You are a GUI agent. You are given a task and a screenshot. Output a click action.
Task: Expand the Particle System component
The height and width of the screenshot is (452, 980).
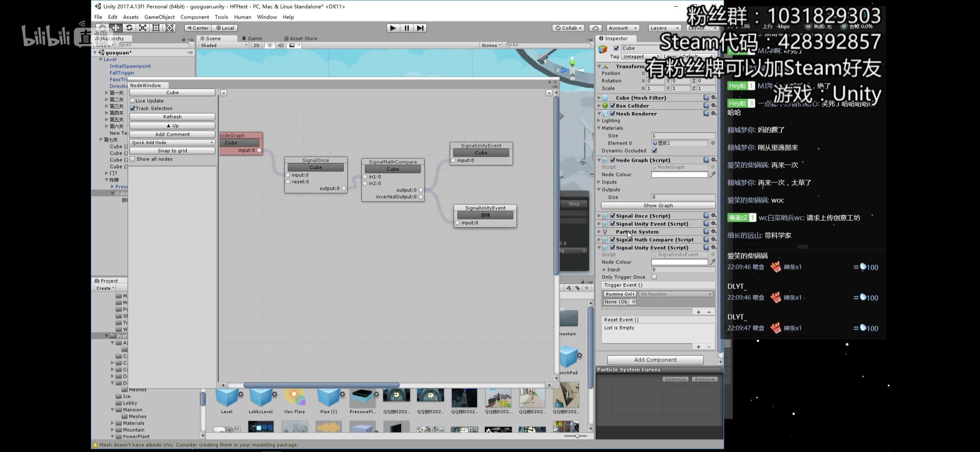599,231
